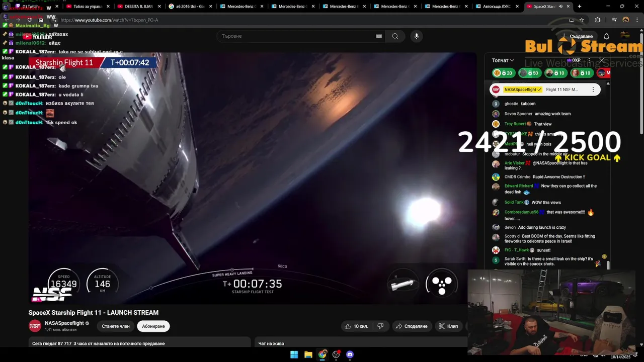This screenshot has height=362, width=644.
Task: Click the Споделяне share button
Action: (412, 326)
